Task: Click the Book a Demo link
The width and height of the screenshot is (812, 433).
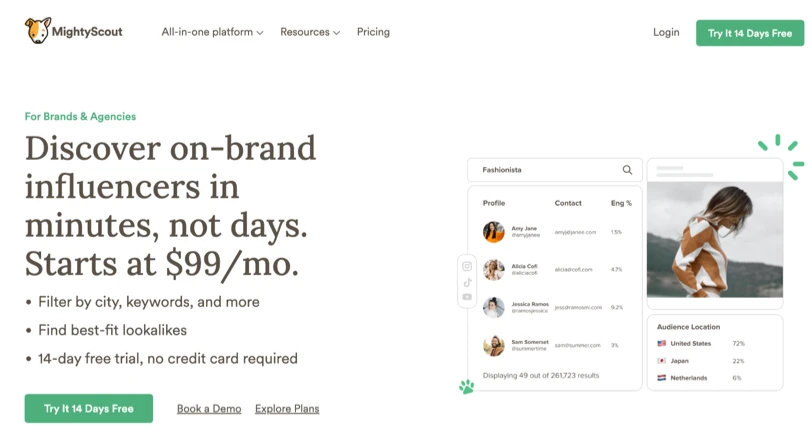Action: [x=209, y=409]
